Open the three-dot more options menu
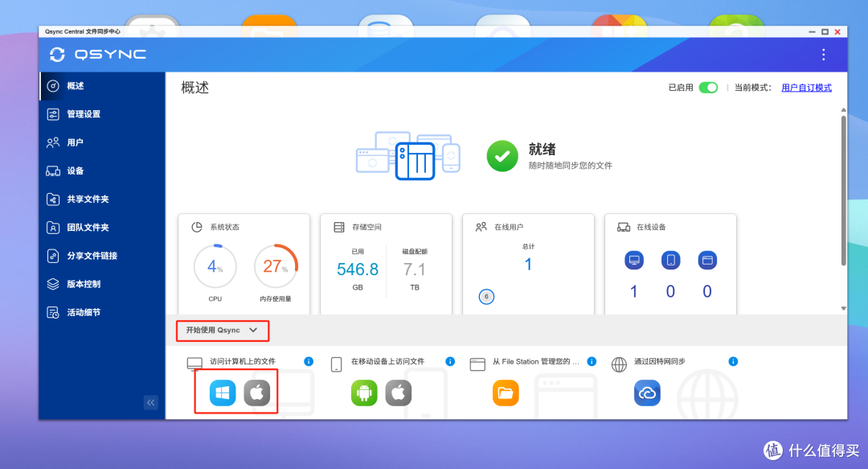The height and width of the screenshot is (469, 868). point(824,55)
